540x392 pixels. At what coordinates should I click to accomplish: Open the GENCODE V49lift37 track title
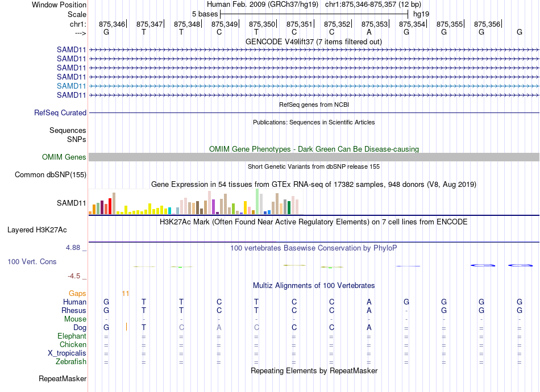point(314,41)
